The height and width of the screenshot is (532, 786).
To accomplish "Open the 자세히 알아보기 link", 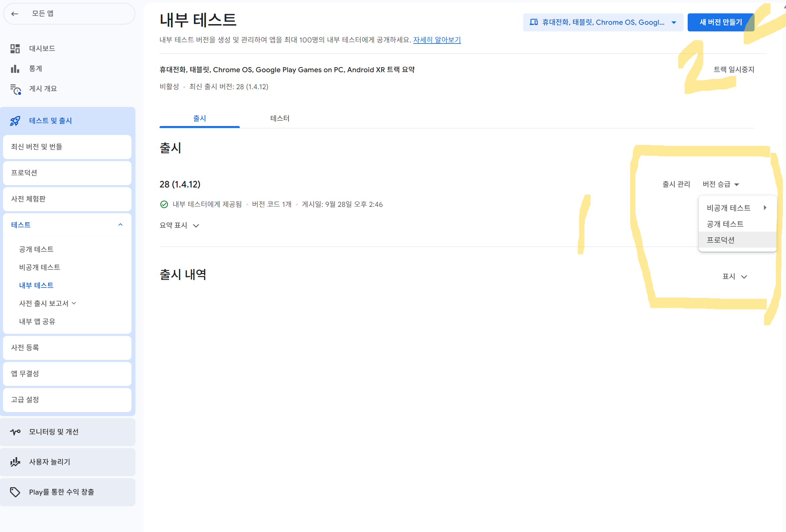I will 436,40.
